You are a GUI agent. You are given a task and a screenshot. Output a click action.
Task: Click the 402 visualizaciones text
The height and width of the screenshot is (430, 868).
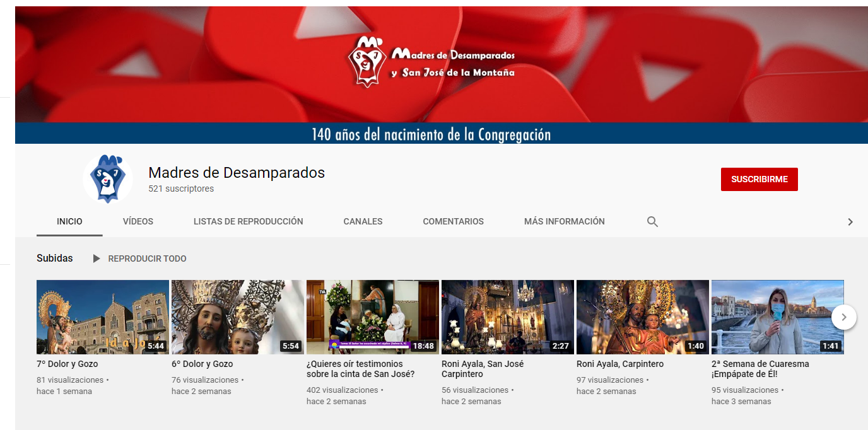point(342,390)
